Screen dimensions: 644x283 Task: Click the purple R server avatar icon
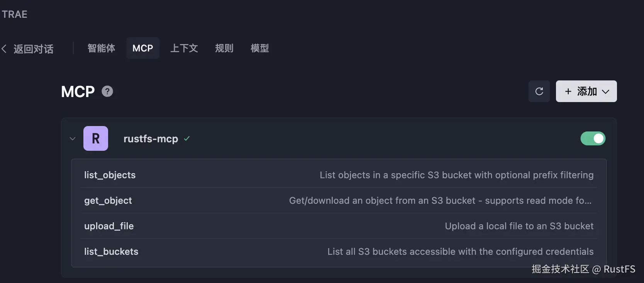(96, 138)
